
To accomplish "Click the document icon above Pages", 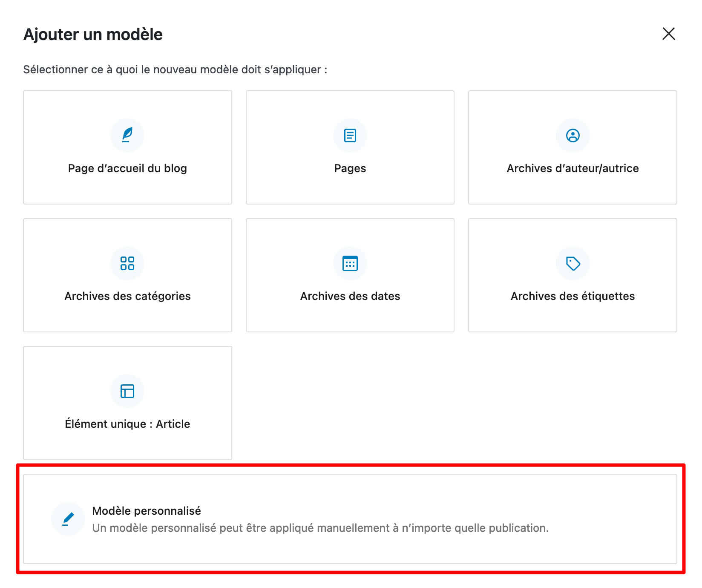I will [x=350, y=135].
